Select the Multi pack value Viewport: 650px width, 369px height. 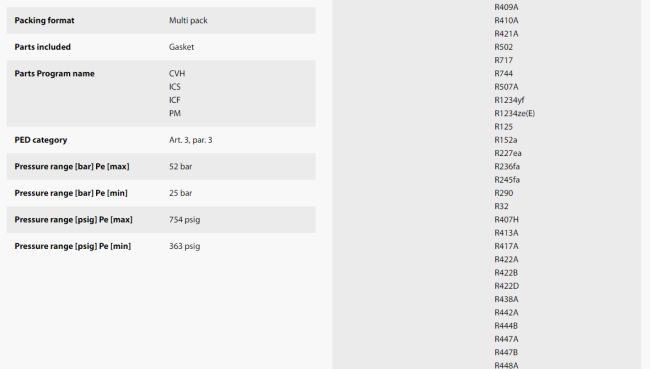(188, 20)
